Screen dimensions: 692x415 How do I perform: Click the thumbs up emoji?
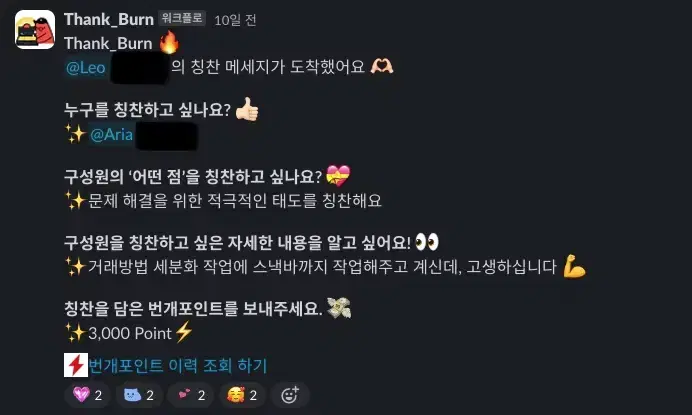(247, 109)
